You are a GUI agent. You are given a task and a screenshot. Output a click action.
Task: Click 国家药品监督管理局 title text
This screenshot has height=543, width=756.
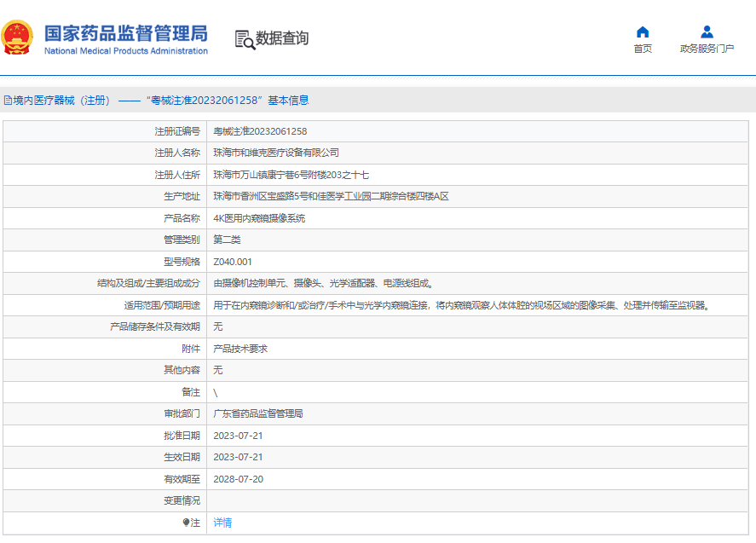tap(126, 33)
